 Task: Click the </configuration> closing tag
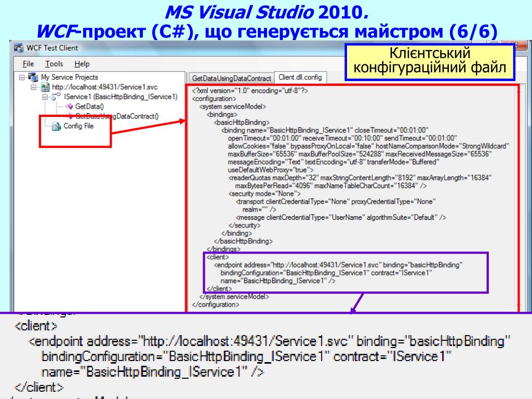(216, 304)
